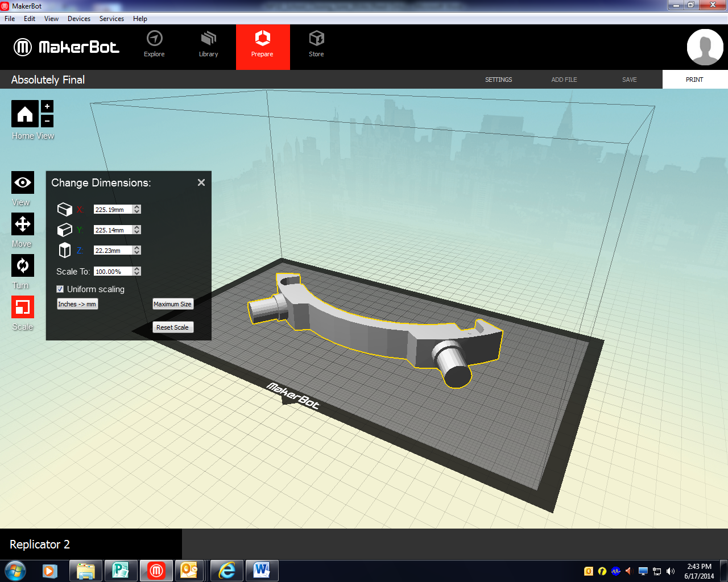Reset to Home View
The height and width of the screenshot is (582, 728).
click(x=25, y=114)
